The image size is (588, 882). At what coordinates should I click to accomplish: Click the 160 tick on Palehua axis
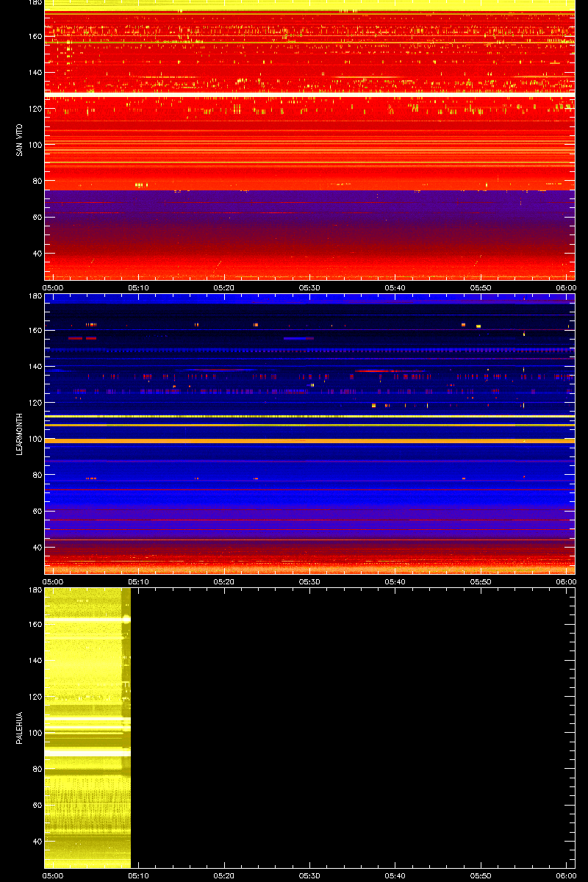point(35,625)
